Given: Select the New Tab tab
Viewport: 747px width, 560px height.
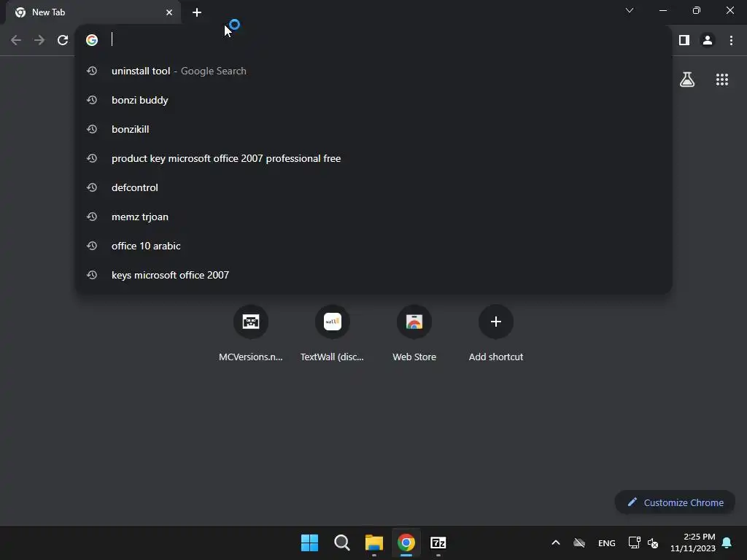Looking at the screenshot, I should click(x=93, y=12).
